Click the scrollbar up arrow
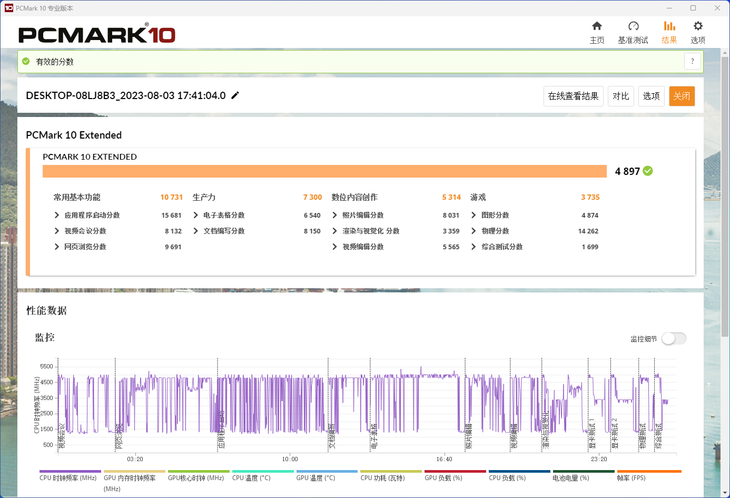730x498 pixels. tap(725, 52)
